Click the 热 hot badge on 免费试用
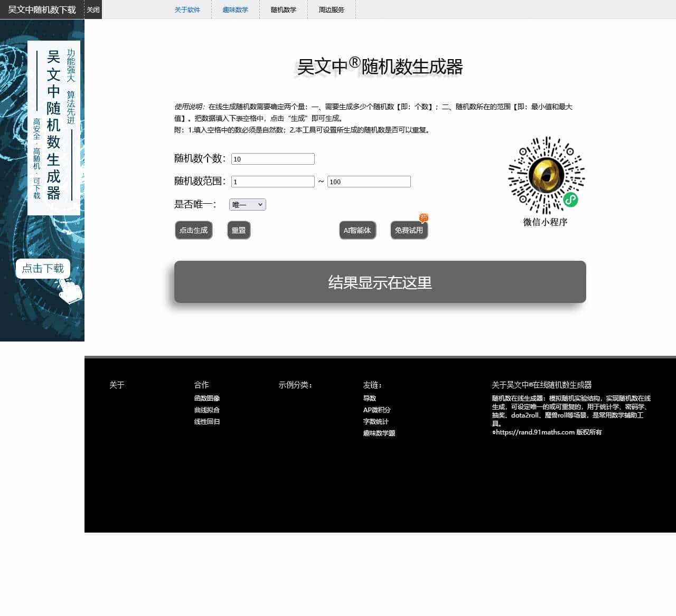The height and width of the screenshot is (616, 676). pyautogui.click(x=424, y=217)
